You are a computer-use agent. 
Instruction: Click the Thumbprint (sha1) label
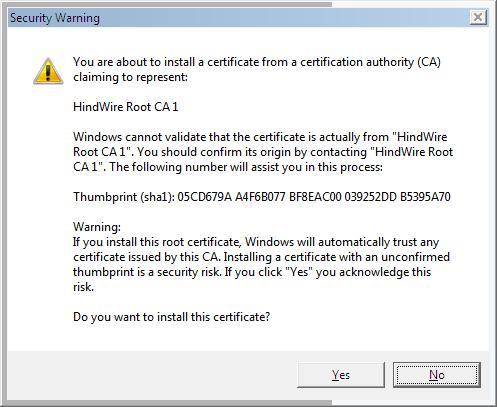pyautogui.click(x=124, y=197)
